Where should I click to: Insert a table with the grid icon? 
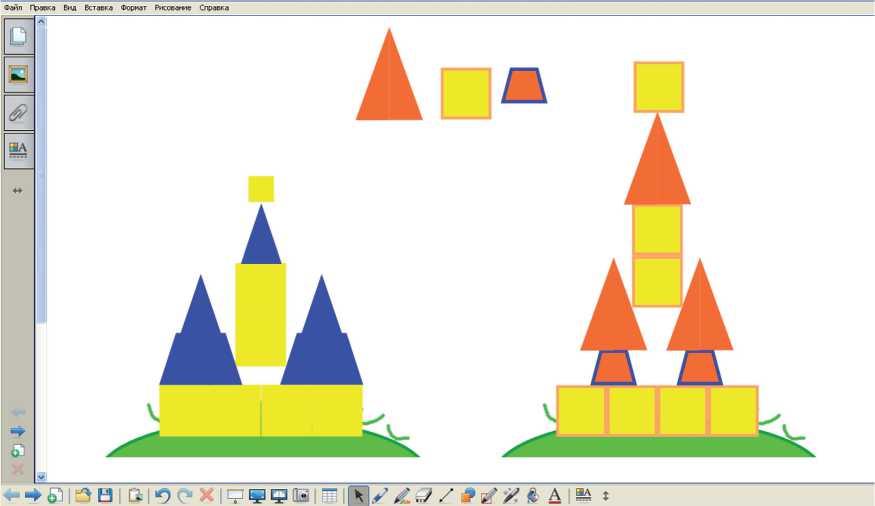329,495
